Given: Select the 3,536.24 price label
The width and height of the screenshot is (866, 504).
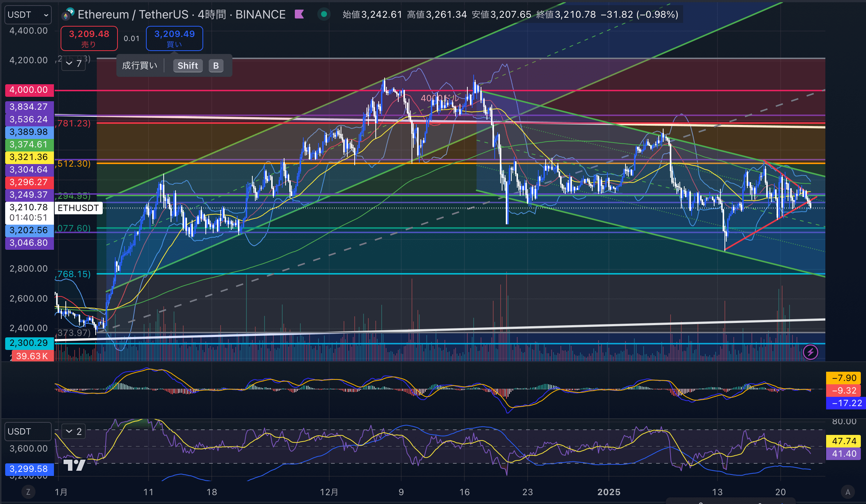Looking at the screenshot, I should pos(30,119).
